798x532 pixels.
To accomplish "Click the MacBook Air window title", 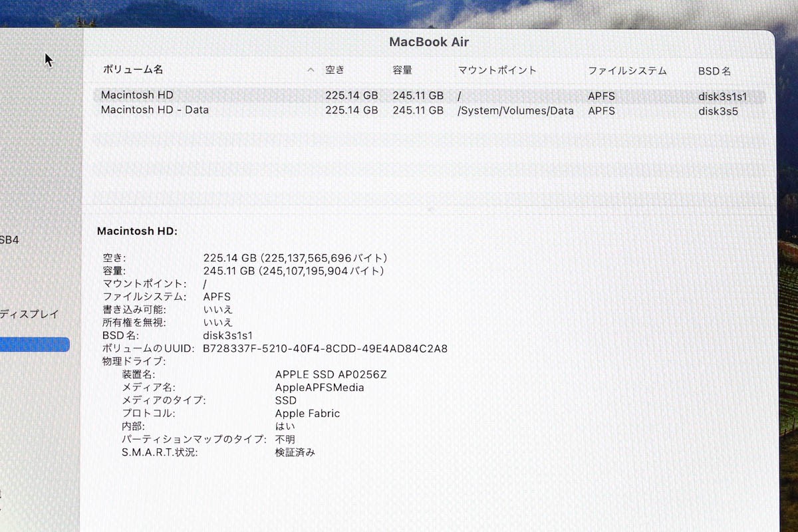I will coord(429,41).
